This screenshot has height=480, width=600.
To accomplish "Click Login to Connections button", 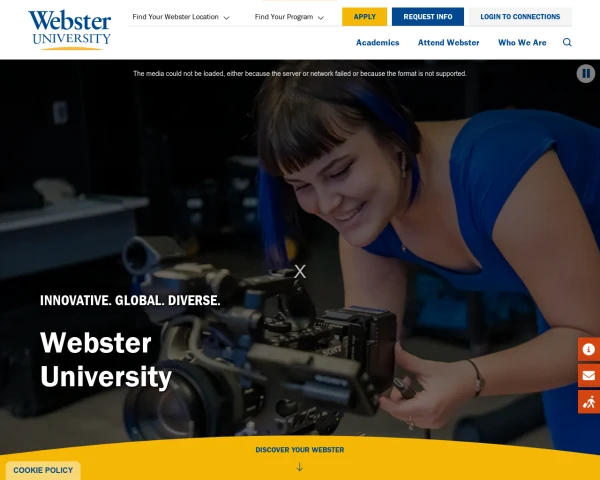I will pyautogui.click(x=520, y=17).
